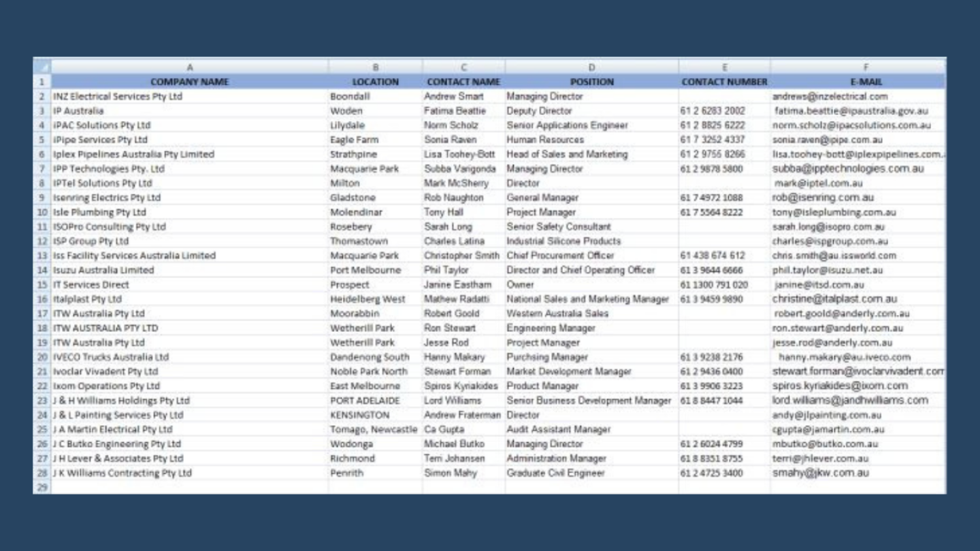Select email jesse.rod@anderly.com.au
The image size is (980, 551).
click(857, 343)
